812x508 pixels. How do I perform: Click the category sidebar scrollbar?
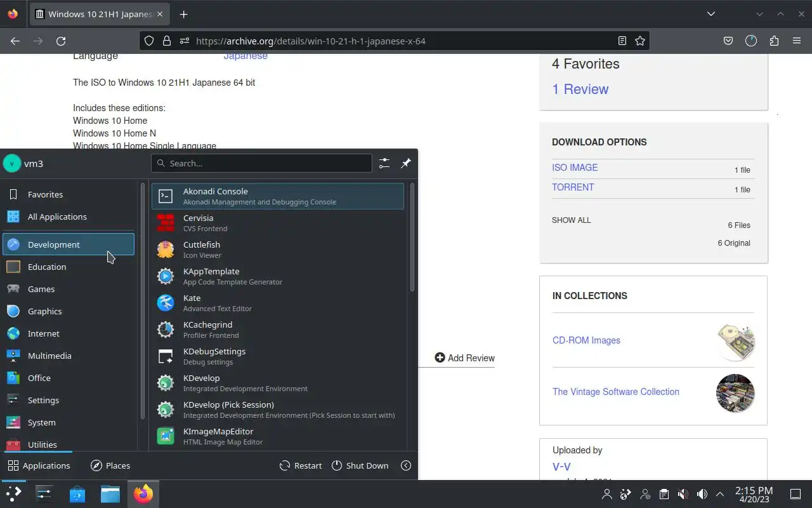click(143, 302)
